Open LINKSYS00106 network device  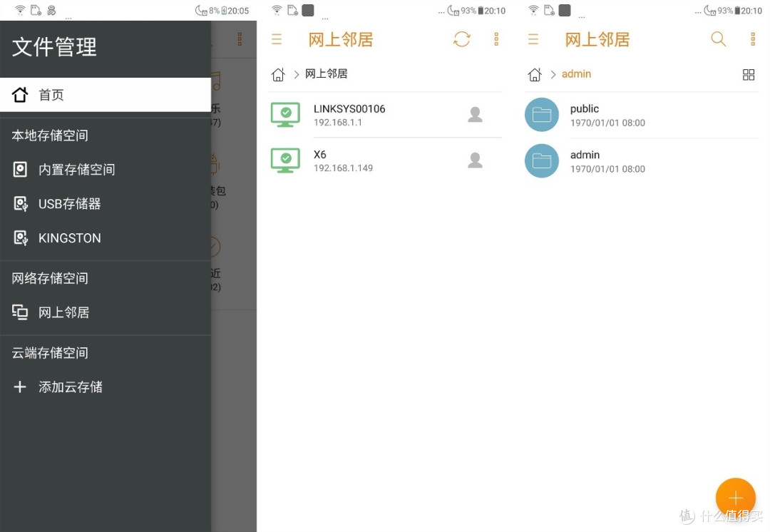(385, 115)
